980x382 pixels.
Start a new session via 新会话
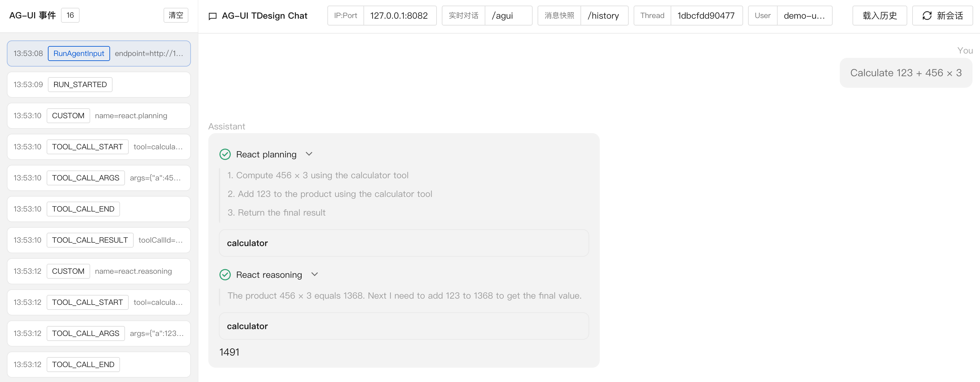[x=943, y=16]
